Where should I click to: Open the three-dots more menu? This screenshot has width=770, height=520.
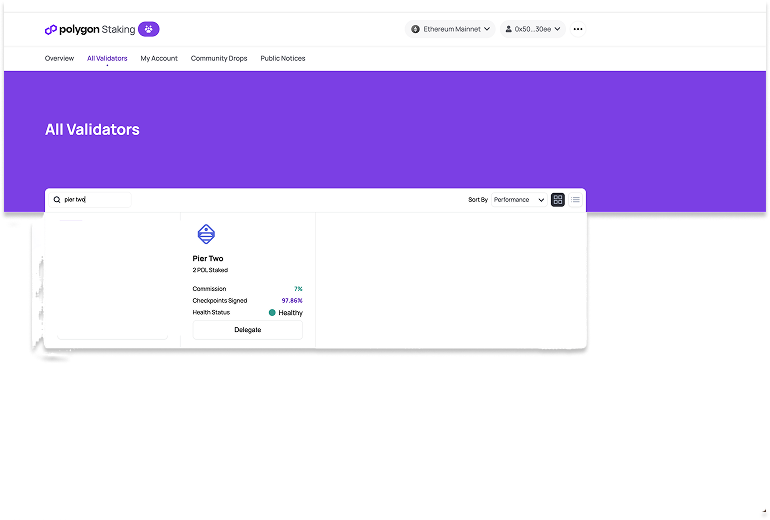[578, 29]
